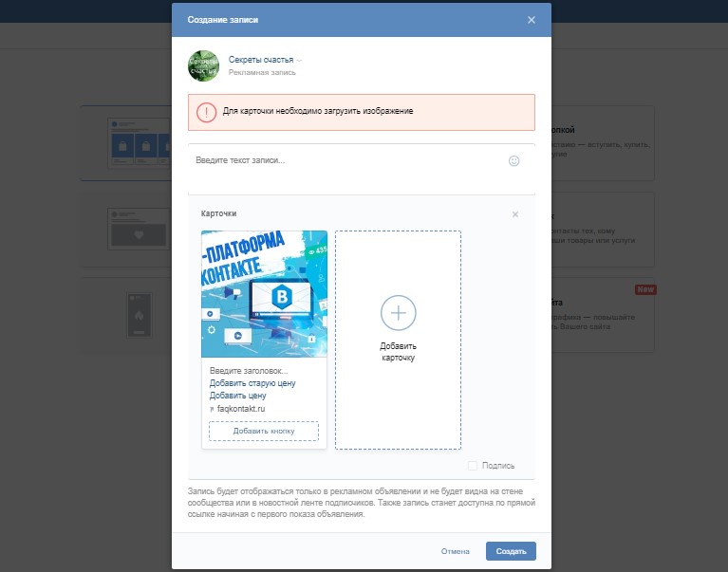Viewport: 728px width, 572px height.
Task: Click the Секреты счастья community avatar
Action: coord(203,65)
